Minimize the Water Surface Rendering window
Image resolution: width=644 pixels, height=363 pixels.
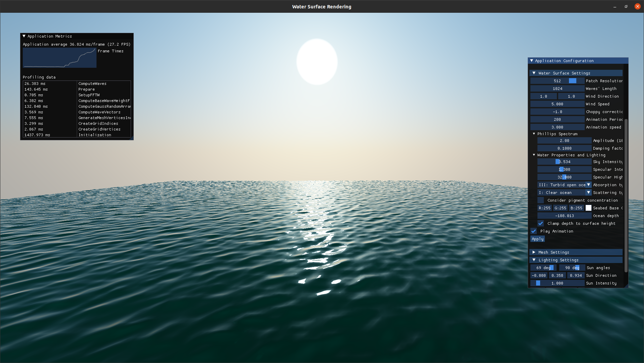(x=615, y=6)
